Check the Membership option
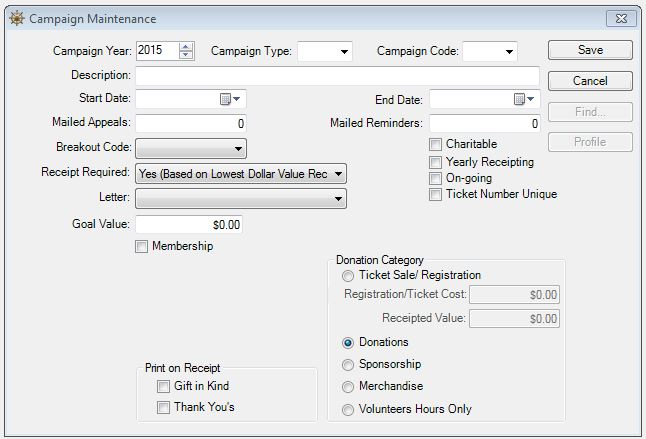This screenshot has width=646, height=439. (x=142, y=247)
